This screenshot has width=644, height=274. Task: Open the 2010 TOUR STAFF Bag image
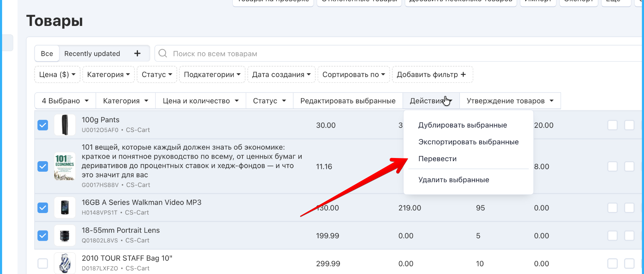pos(65,263)
